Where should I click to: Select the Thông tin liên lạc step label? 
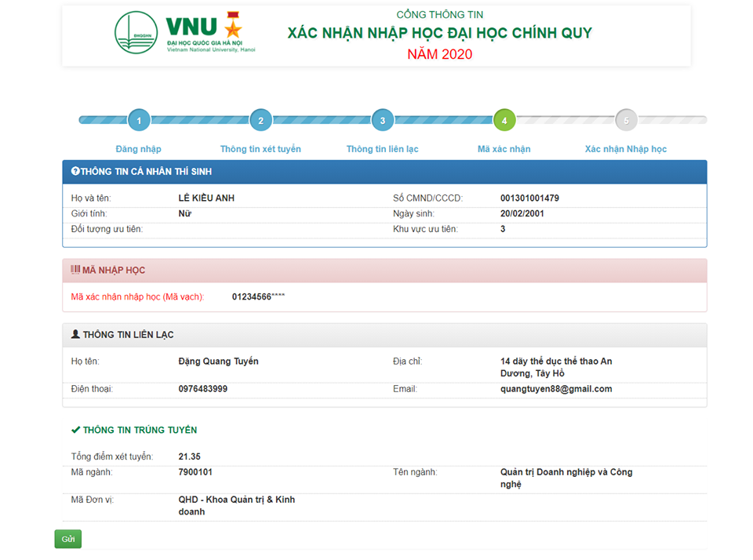(x=382, y=149)
